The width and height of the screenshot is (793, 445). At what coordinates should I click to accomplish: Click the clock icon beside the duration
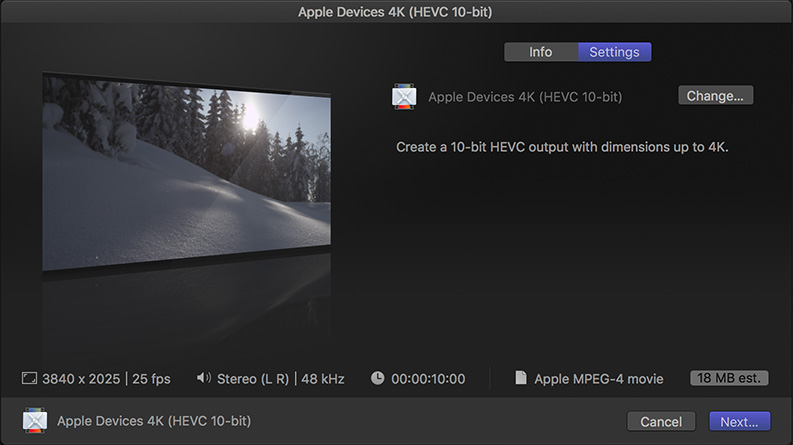point(377,378)
